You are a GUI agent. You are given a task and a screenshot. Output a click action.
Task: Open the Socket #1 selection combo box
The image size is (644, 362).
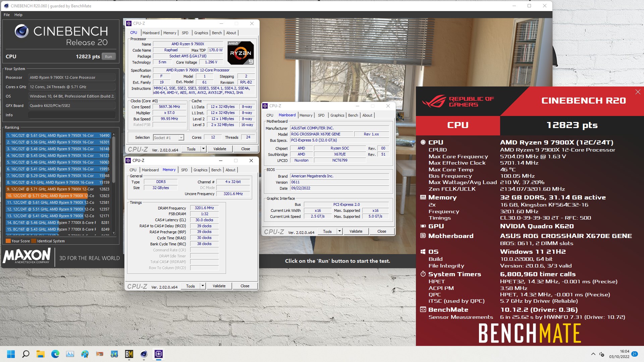(168, 137)
